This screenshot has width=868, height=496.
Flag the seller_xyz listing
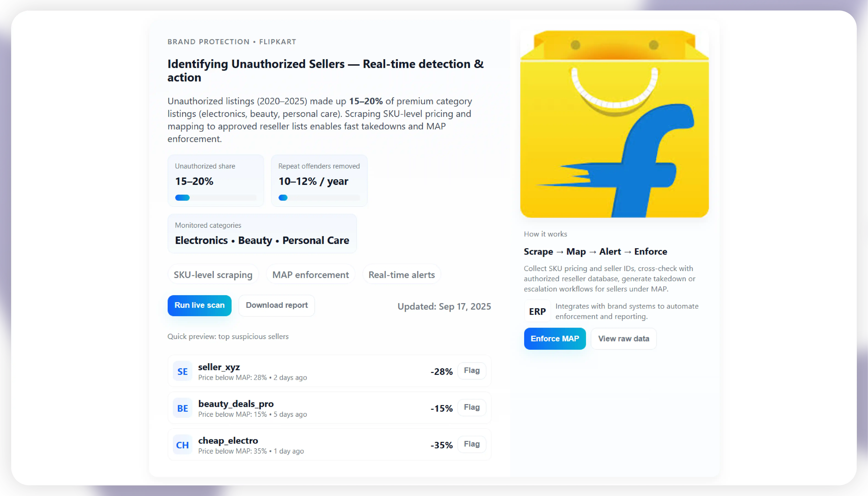coord(471,370)
